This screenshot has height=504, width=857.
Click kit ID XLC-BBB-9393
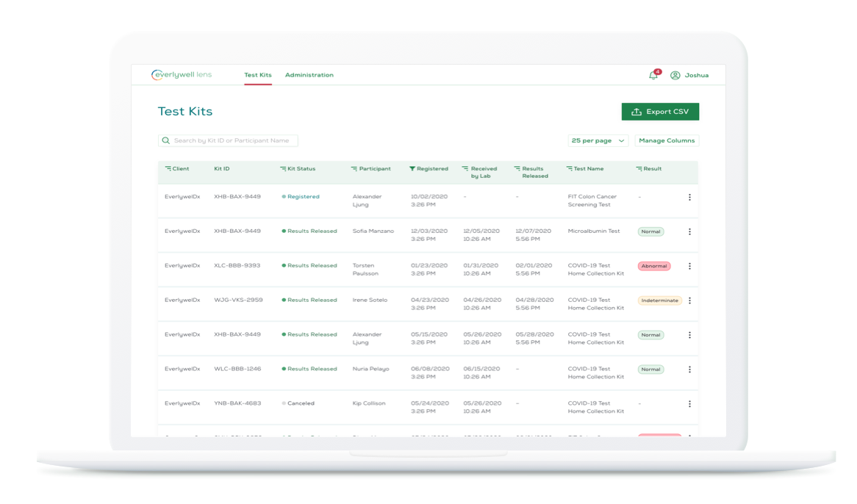tap(237, 265)
